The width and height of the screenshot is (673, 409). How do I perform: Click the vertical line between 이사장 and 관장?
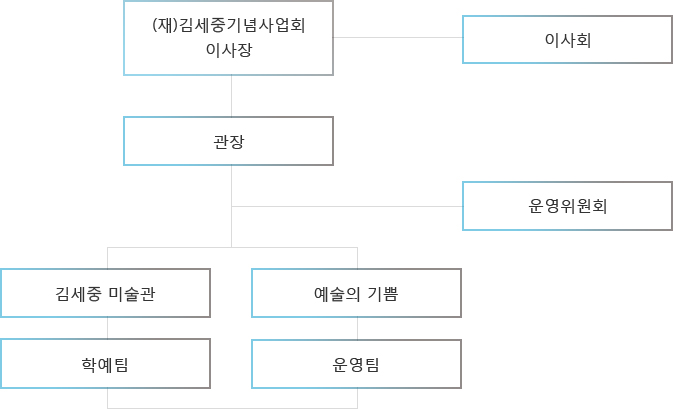(231, 96)
